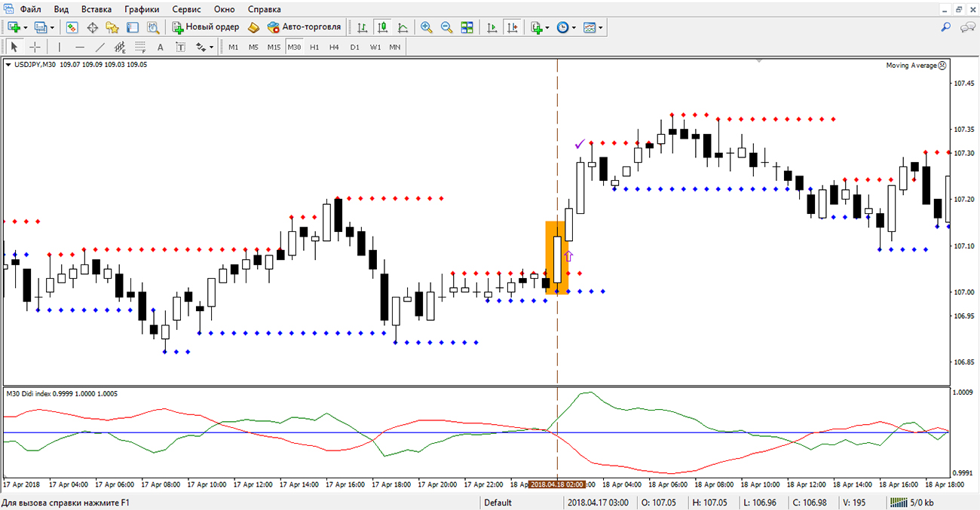Select the Crosshair cursor tool
Viewport: 980px width, 510px height.
pyautogui.click(x=35, y=47)
